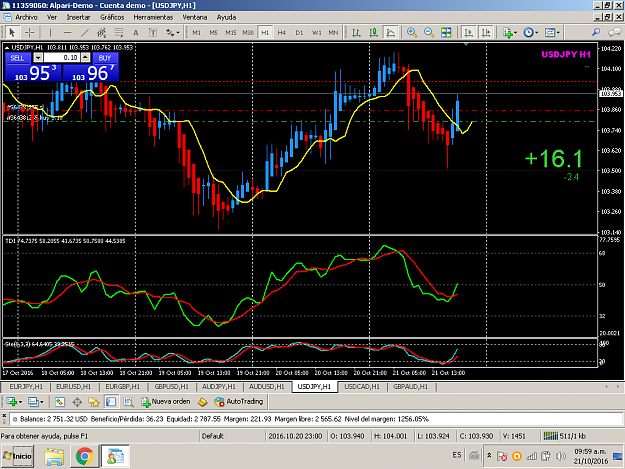Activate the crosshair tool
This screenshot has height=469, width=625.
[x=29, y=32]
